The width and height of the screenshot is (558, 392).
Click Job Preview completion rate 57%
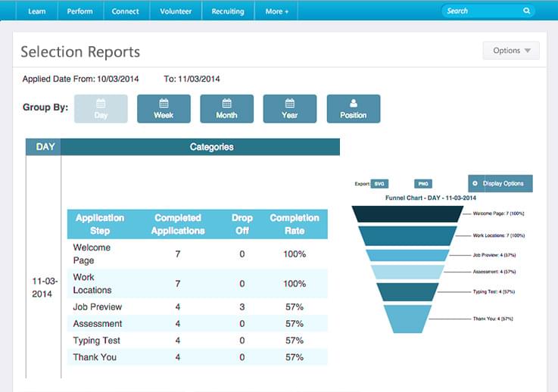coord(295,307)
